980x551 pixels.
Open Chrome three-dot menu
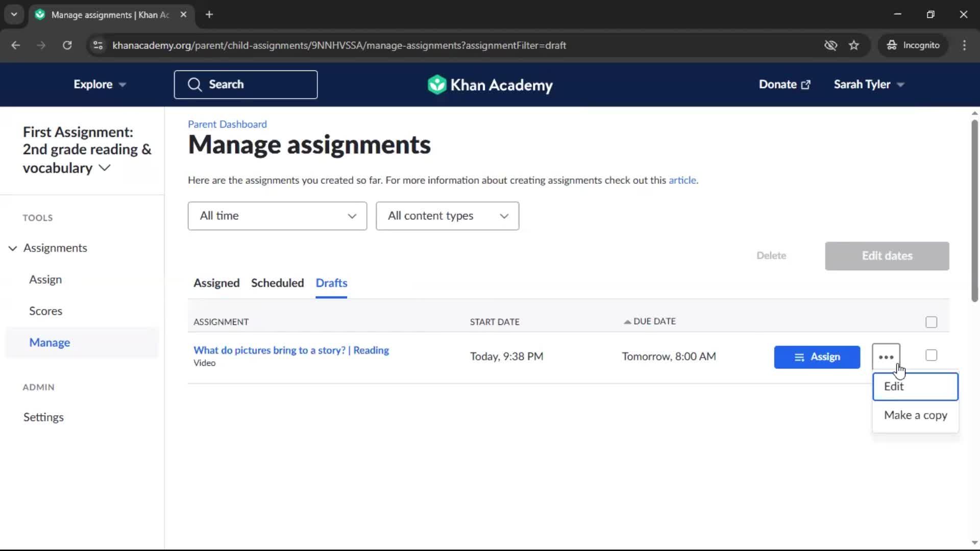(964, 45)
